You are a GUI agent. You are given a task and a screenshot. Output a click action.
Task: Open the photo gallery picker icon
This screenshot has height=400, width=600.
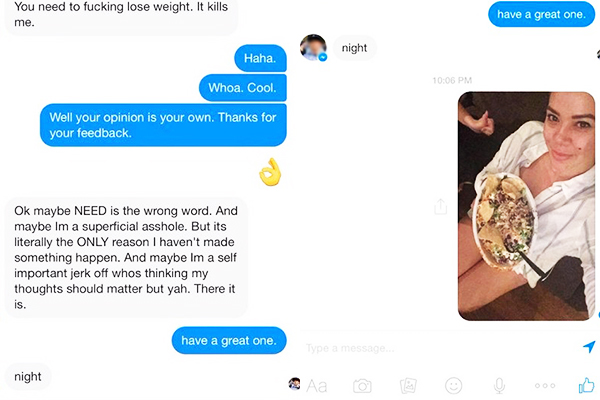pos(408,385)
